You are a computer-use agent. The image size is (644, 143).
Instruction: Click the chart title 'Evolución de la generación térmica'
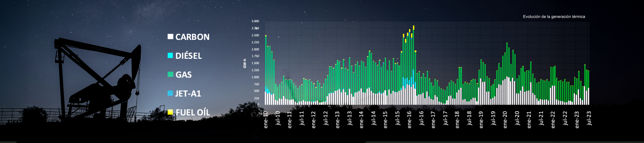554,16
